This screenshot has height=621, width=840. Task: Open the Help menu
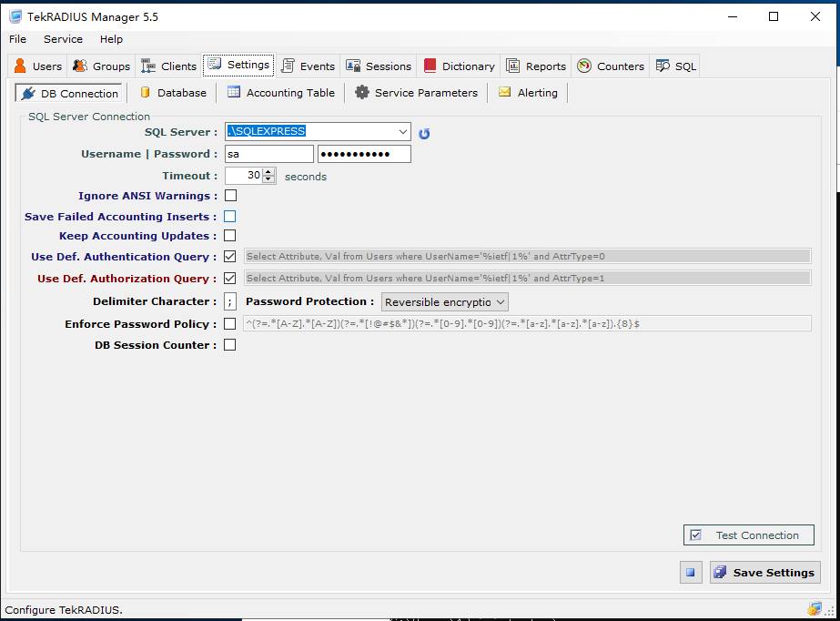click(111, 39)
